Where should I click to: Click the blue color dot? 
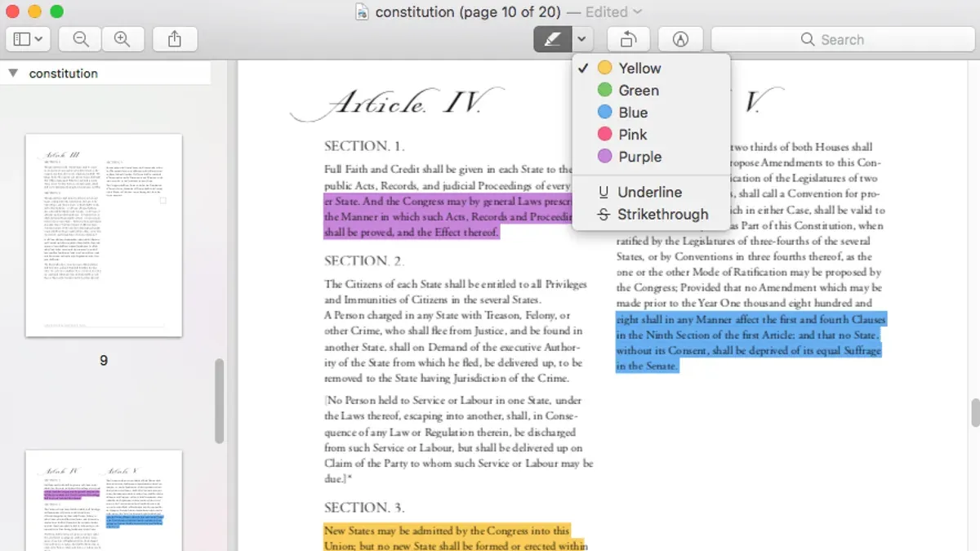pyautogui.click(x=604, y=112)
